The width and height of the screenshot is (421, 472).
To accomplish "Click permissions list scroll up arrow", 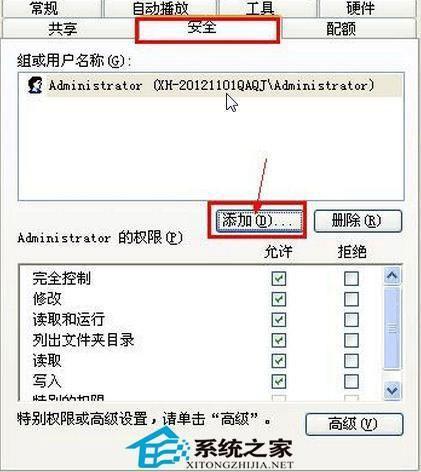I will (392, 276).
